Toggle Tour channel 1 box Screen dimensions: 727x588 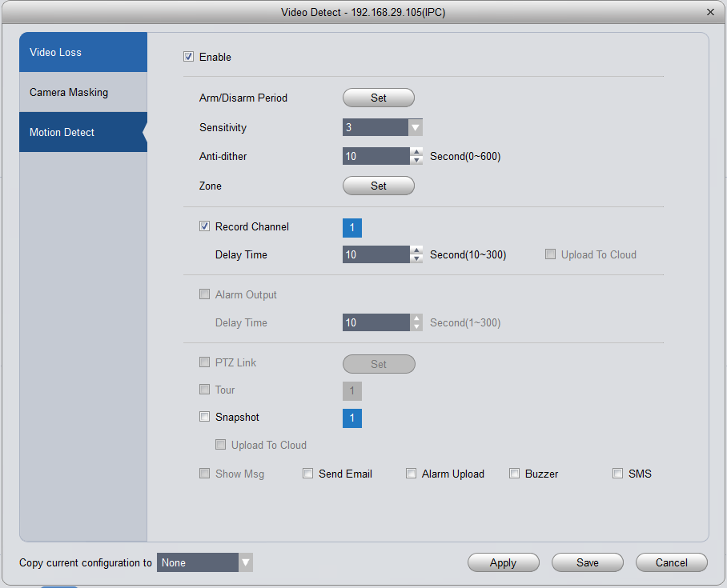click(x=352, y=391)
